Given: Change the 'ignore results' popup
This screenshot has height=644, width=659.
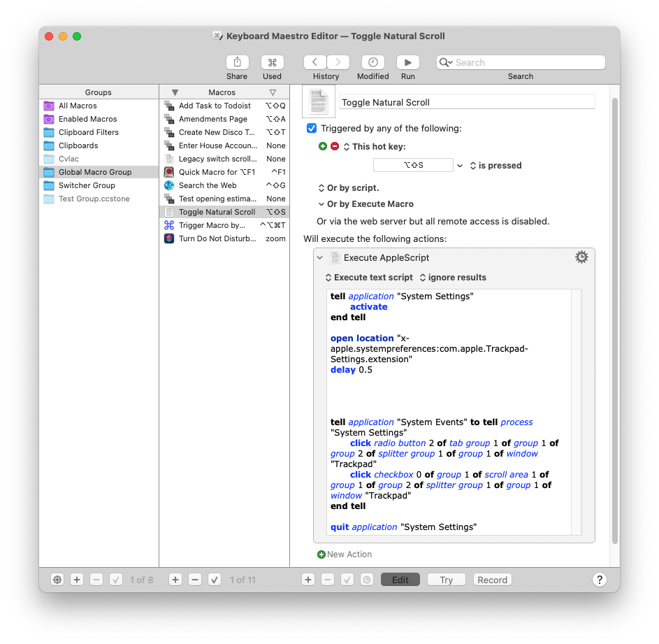Looking at the screenshot, I should click(x=453, y=277).
